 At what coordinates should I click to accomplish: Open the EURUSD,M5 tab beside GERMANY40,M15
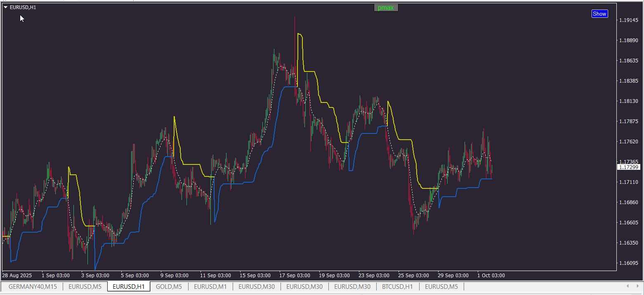(85, 286)
